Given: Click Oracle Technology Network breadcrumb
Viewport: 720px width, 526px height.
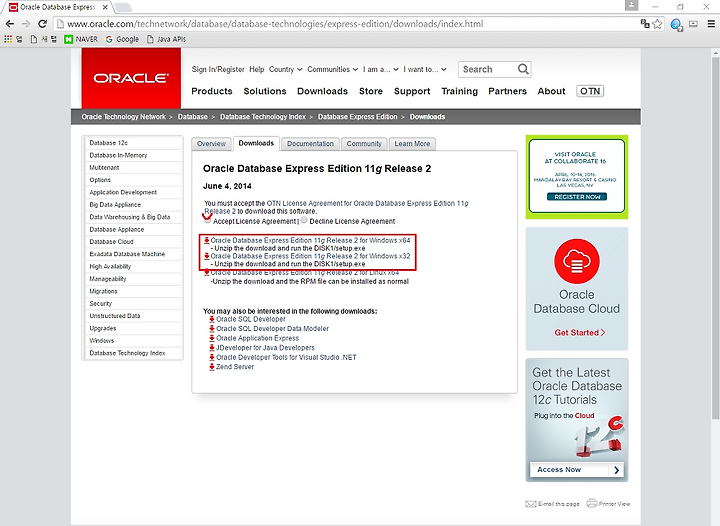Looking at the screenshot, I should [x=124, y=117].
